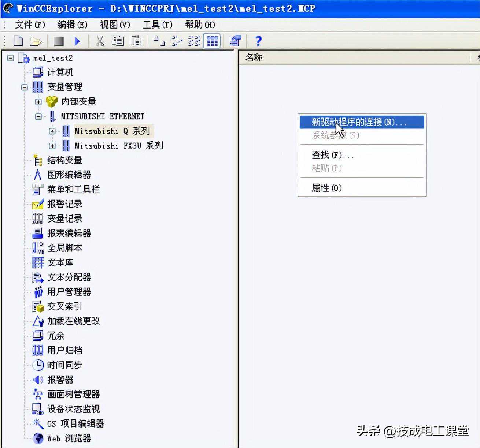This screenshot has height=448, width=480.
Task: Click the New project toolbar icon
Action: 18,41
